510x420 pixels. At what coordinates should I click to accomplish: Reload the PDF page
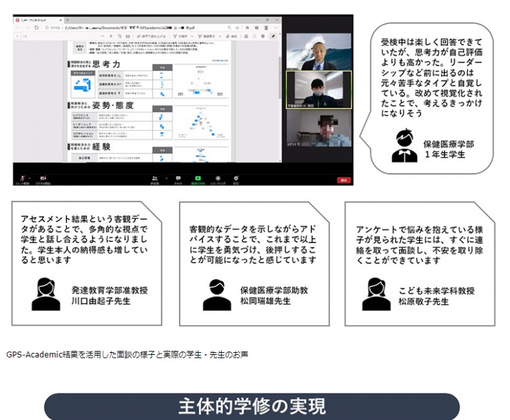pyautogui.click(x=37, y=28)
